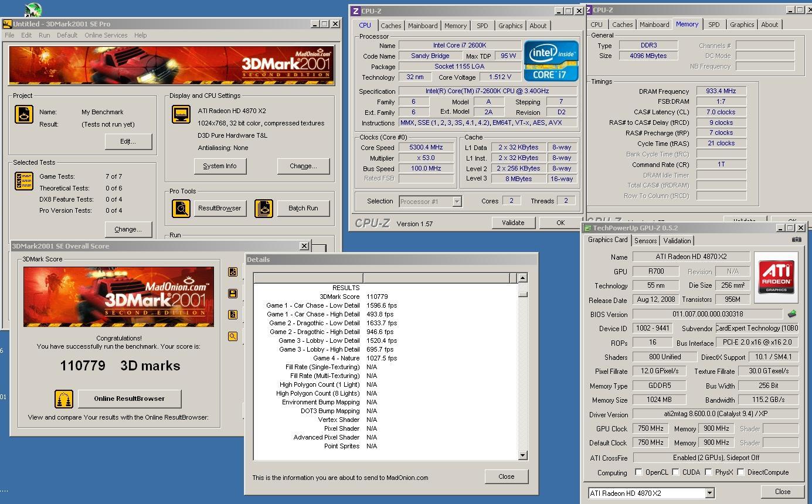Open the Run menu in 3DMark2001
Viewport: 812px width, 504px height.
(45, 35)
